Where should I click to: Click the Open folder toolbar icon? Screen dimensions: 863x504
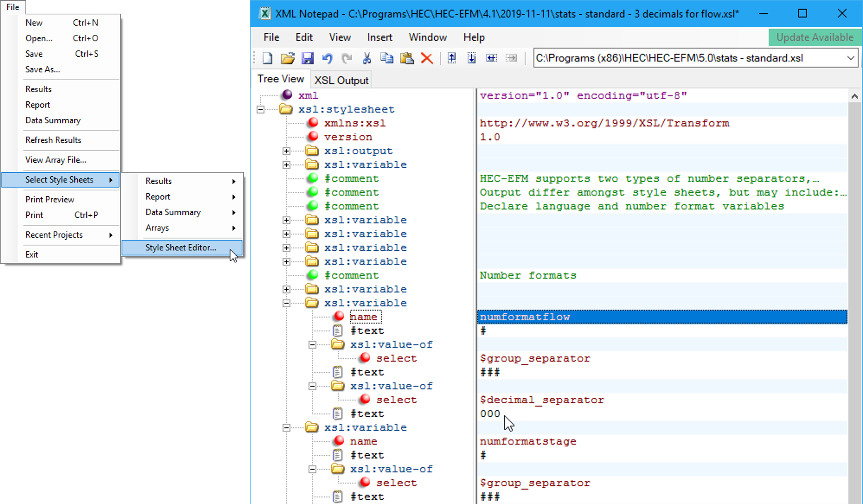[x=287, y=58]
